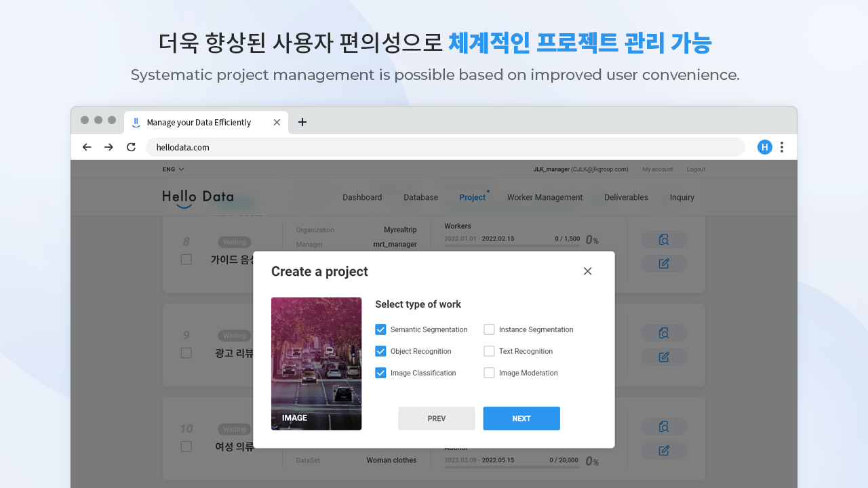Select the 'Manage your Data Efficiently' browser tab
Screen dimensions: 868x488
[x=206, y=123]
